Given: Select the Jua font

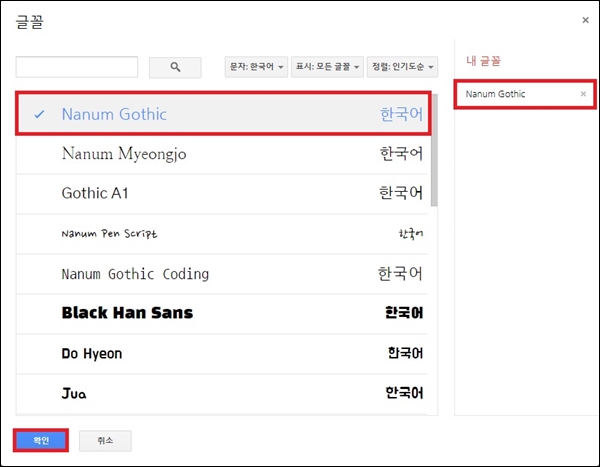Looking at the screenshot, I should click(222, 394).
